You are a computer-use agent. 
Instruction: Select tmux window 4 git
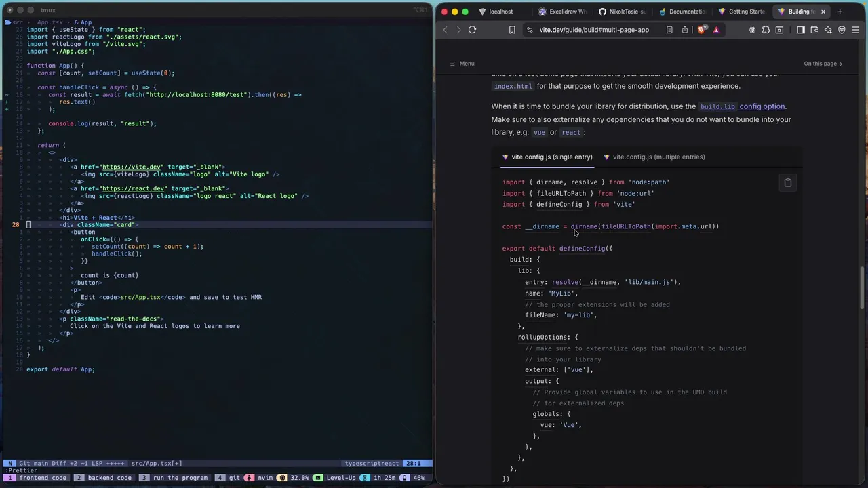(x=228, y=478)
